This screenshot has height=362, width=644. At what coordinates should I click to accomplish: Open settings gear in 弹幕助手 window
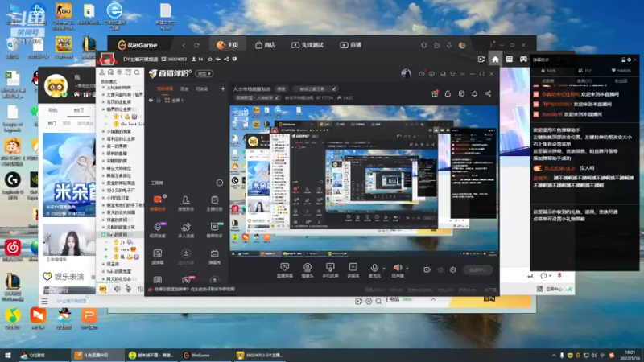click(x=629, y=60)
